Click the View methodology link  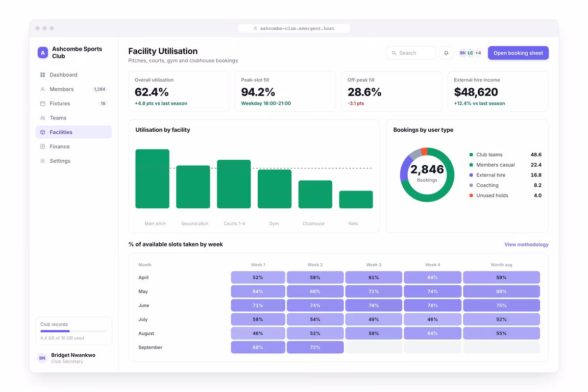pos(526,245)
